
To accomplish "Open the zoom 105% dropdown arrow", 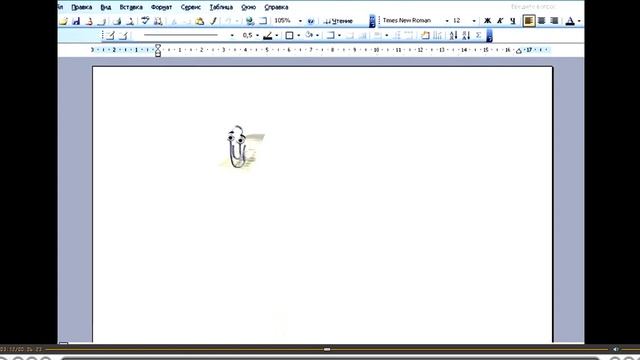I will (300, 21).
